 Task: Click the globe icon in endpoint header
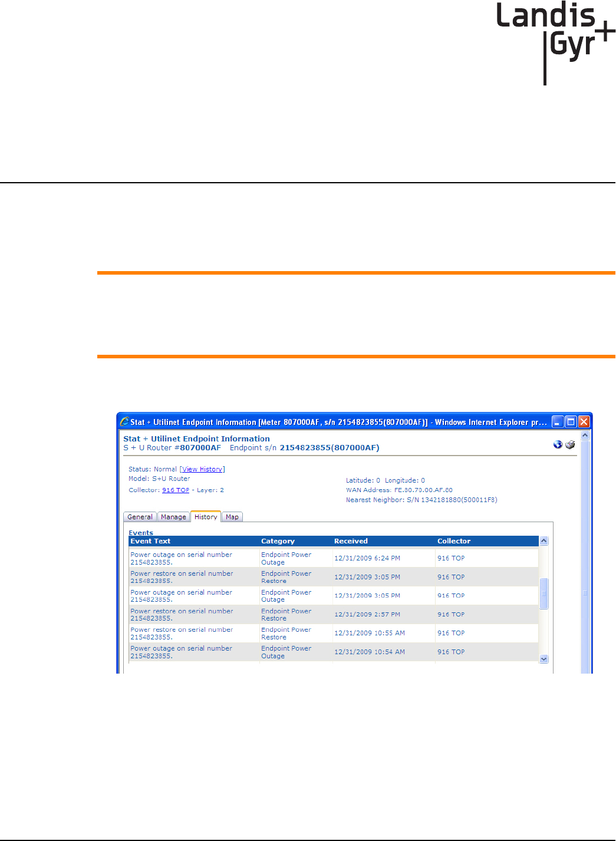click(558, 444)
